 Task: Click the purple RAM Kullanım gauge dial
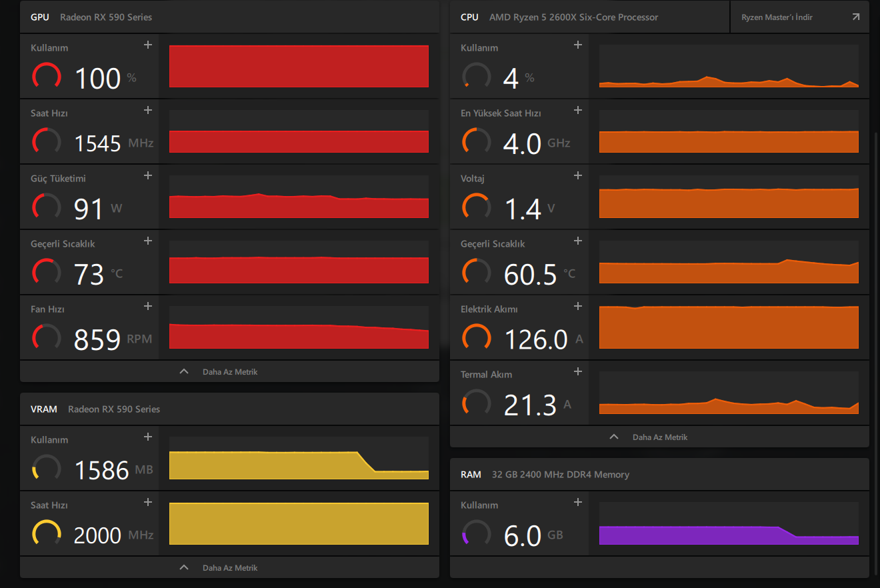(x=477, y=533)
